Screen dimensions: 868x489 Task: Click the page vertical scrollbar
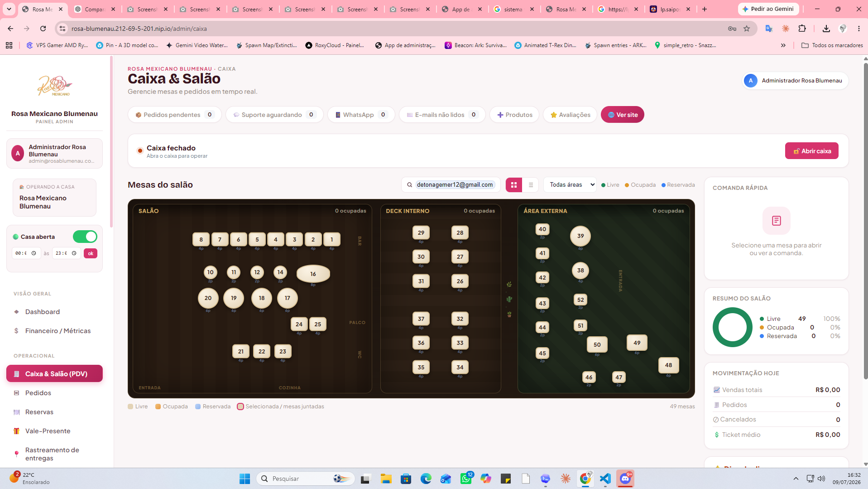pyautogui.click(x=865, y=218)
